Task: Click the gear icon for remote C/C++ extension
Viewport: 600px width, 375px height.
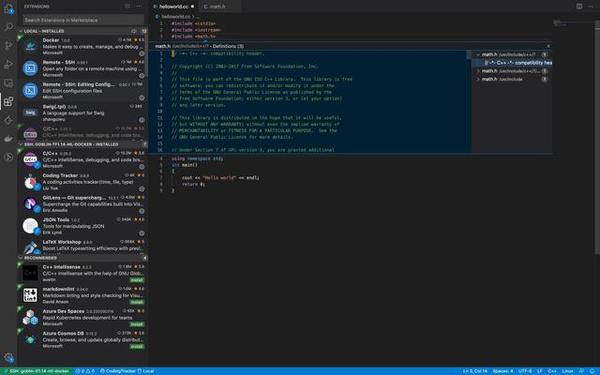Action: pyautogui.click(x=142, y=166)
